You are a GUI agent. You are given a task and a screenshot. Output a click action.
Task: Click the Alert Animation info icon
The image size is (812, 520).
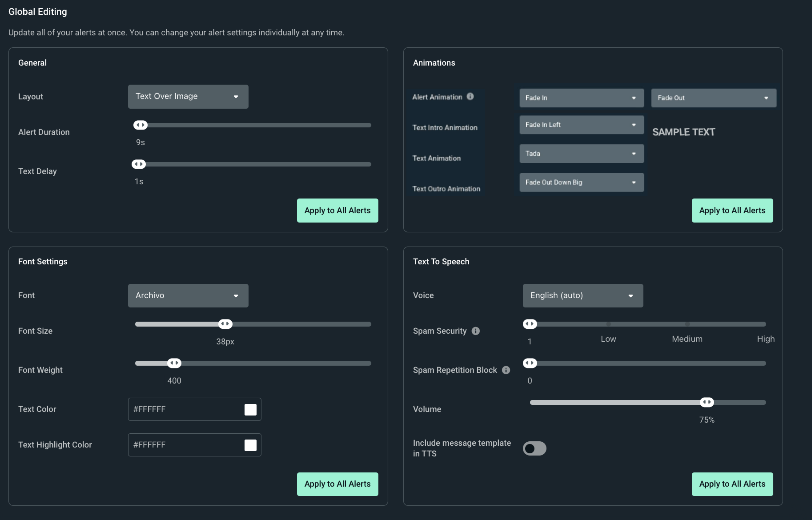click(x=470, y=97)
